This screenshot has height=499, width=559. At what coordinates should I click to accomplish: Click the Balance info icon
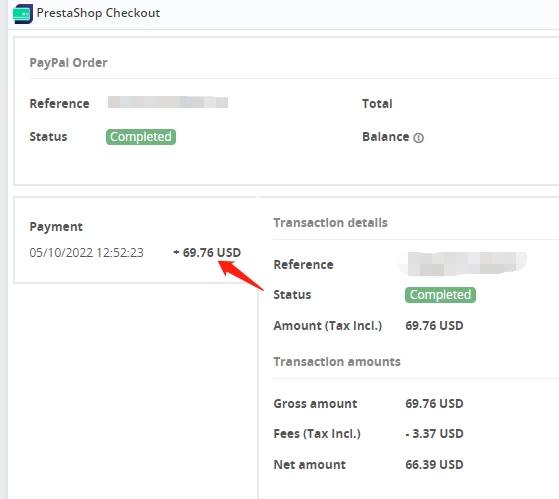pos(419,138)
